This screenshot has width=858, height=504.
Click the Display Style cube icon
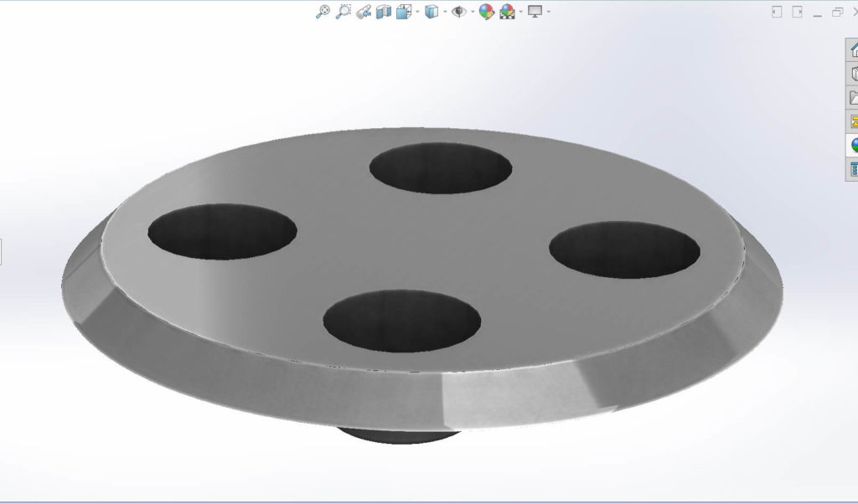(432, 12)
